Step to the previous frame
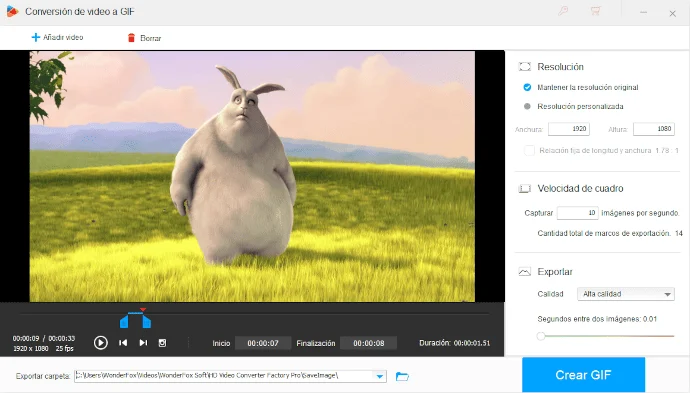 click(123, 342)
